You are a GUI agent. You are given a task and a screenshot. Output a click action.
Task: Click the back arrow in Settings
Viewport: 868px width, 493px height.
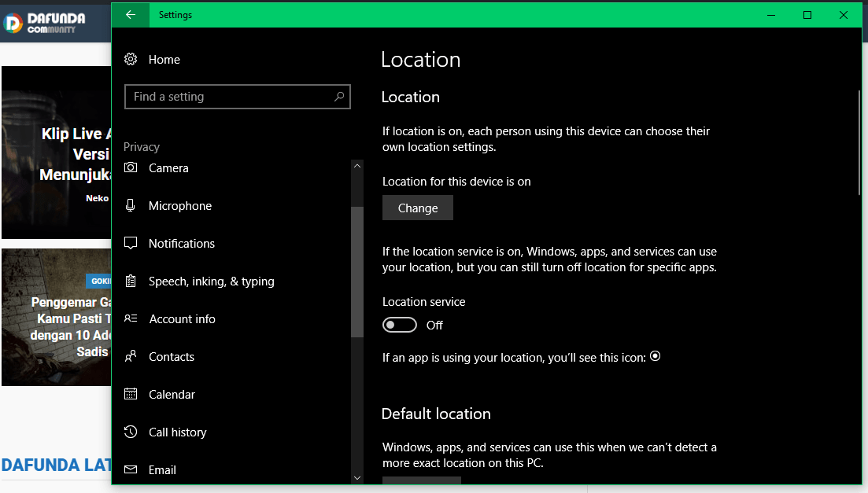click(131, 15)
